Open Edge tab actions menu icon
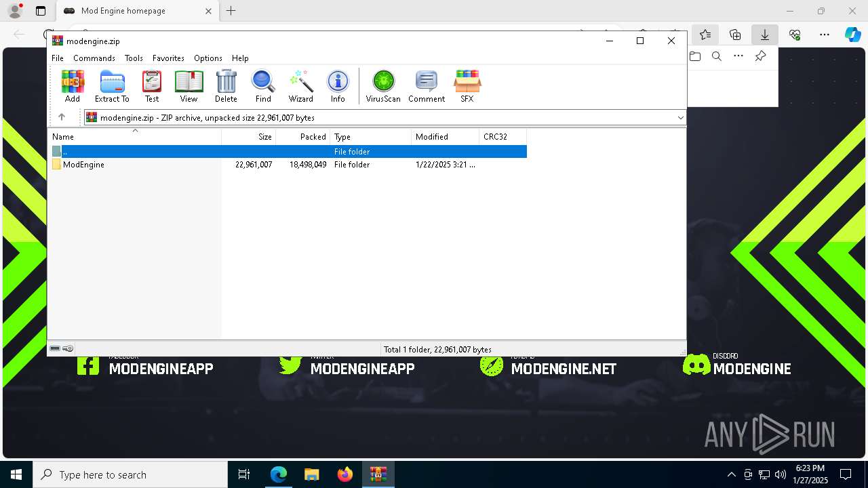This screenshot has height=488, width=868. pyautogui.click(x=41, y=11)
